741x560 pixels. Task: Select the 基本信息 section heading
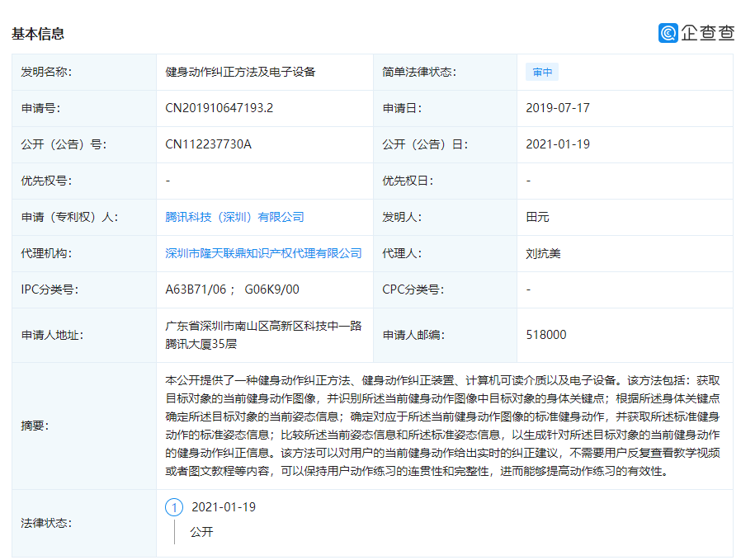coord(38,34)
